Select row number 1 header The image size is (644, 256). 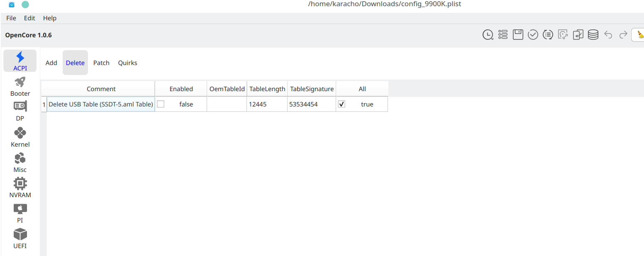(x=44, y=104)
